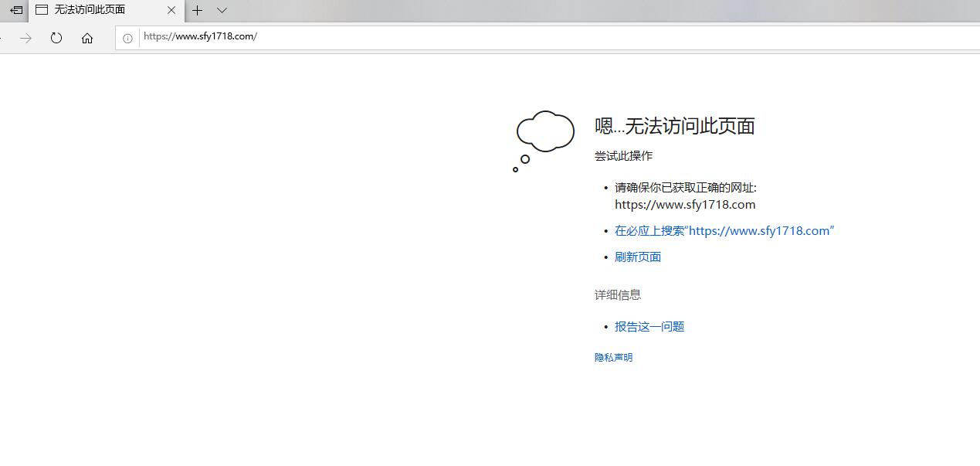Close the 无法访问此页面 tab
980x466 pixels.
171,10
